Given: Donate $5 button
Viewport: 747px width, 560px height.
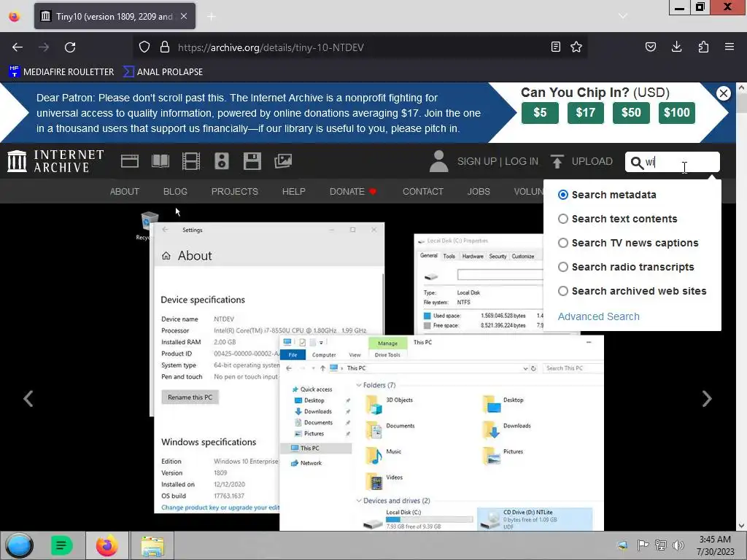Looking at the screenshot, I should tap(540, 113).
